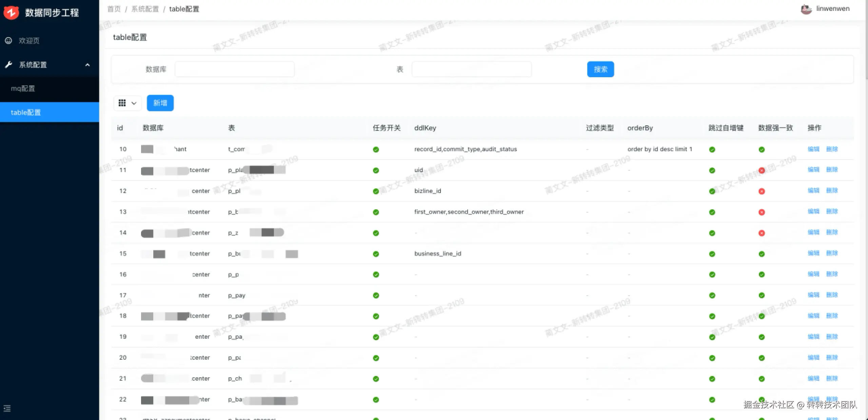868x420 pixels.
Task: Click red 数据强一致 status icon for row 14
Action: coord(762,233)
